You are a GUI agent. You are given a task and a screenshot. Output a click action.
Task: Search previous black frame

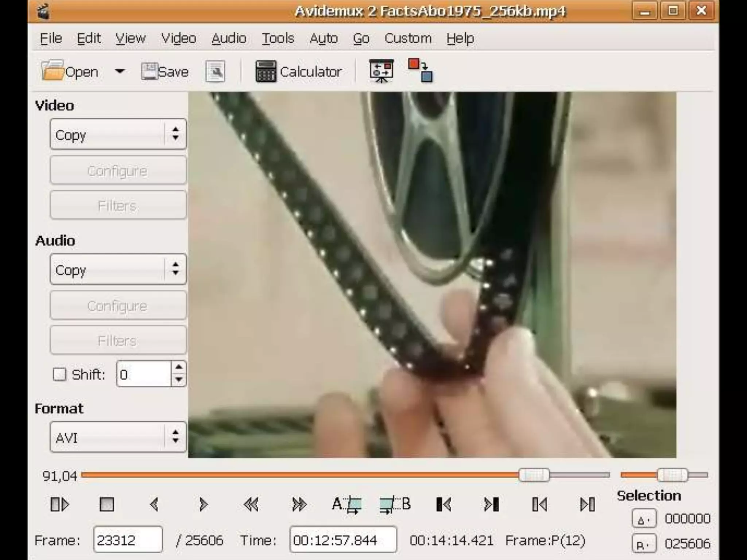pos(444,505)
